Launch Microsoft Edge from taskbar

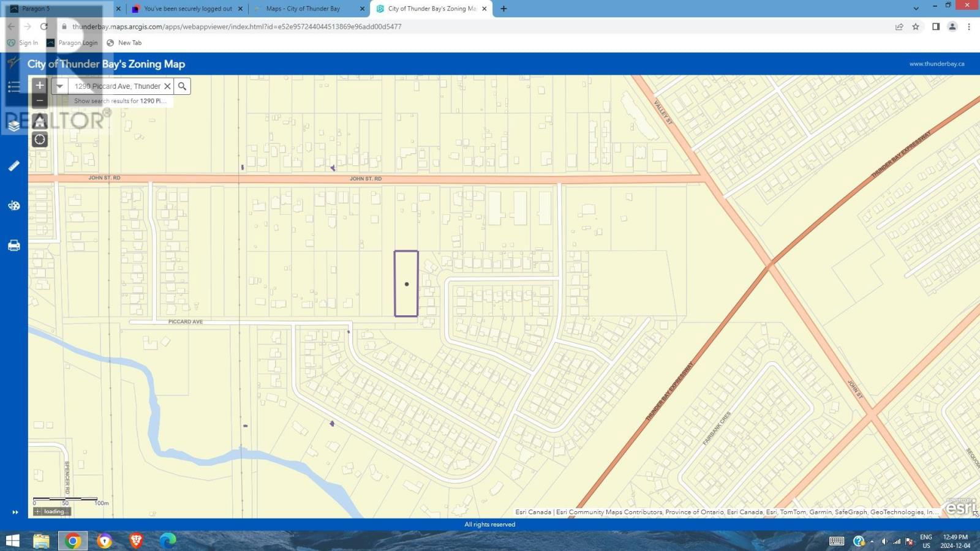click(x=168, y=541)
